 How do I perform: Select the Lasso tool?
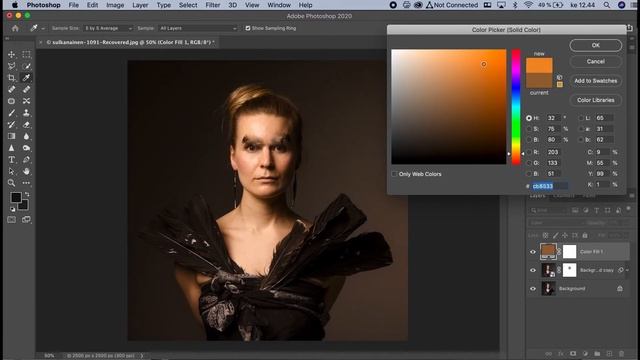click(x=11, y=66)
